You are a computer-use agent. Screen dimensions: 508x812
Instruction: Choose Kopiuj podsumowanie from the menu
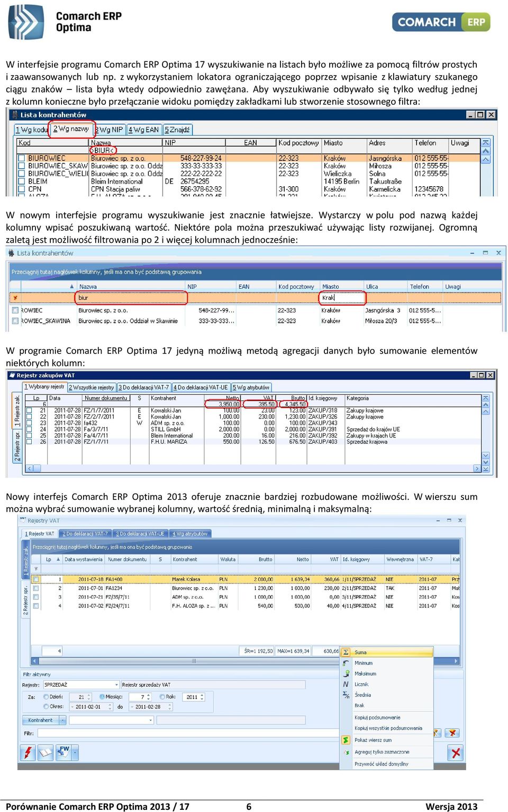[377, 717]
